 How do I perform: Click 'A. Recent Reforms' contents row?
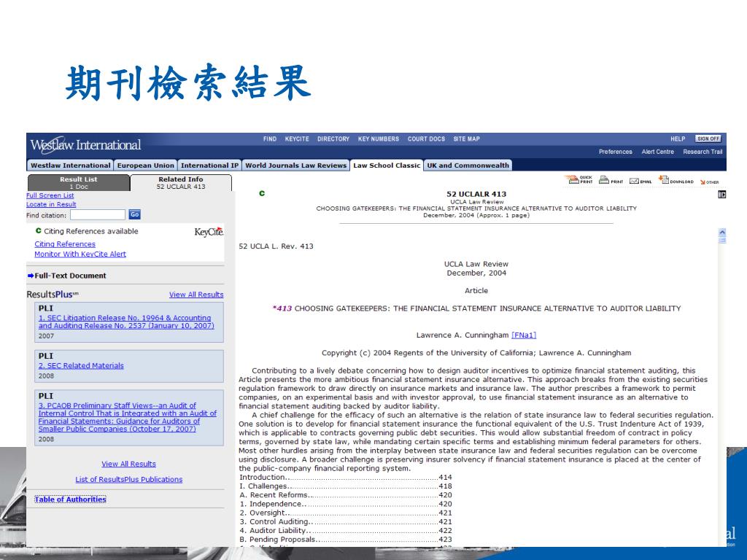coord(345,495)
